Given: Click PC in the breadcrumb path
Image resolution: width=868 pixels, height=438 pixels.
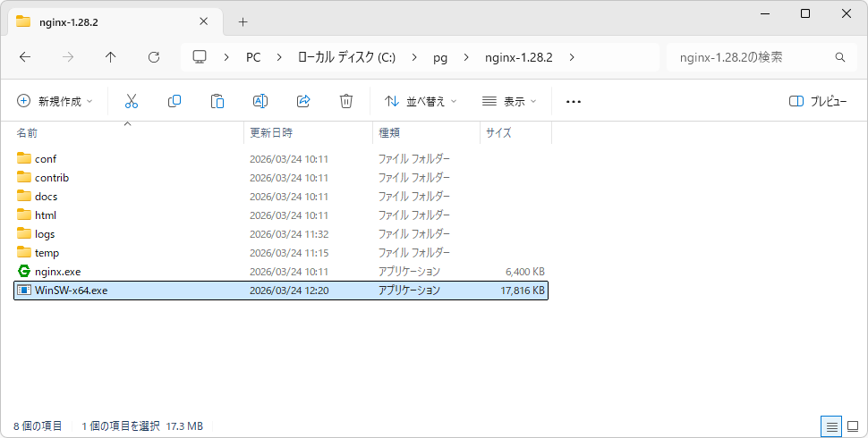Looking at the screenshot, I should pyautogui.click(x=253, y=57).
